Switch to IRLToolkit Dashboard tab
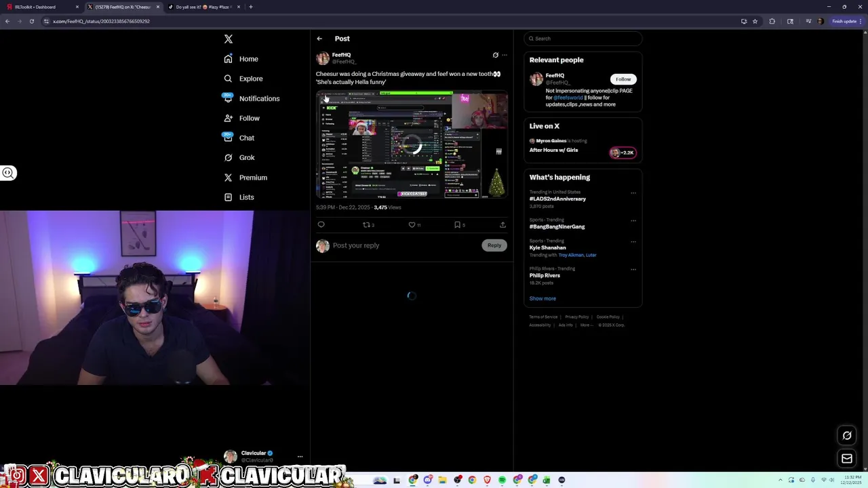 tap(41, 7)
